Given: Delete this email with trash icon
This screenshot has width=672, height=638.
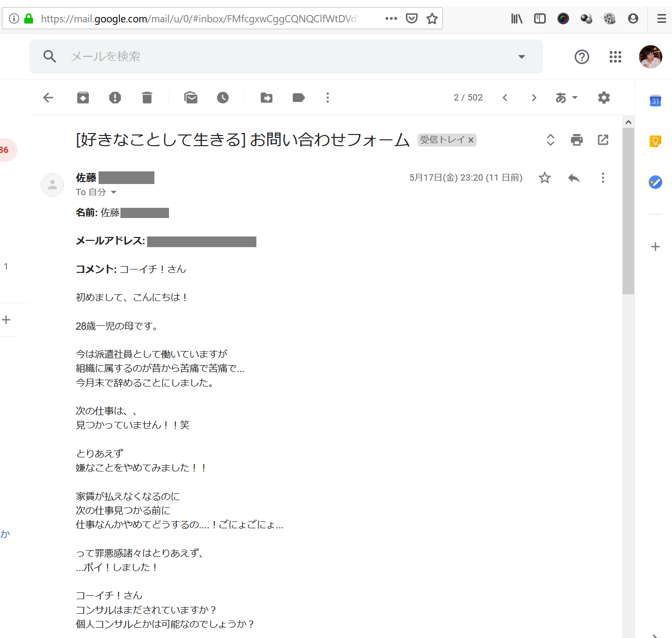Looking at the screenshot, I should pyautogui.click(x=147, y=98).
